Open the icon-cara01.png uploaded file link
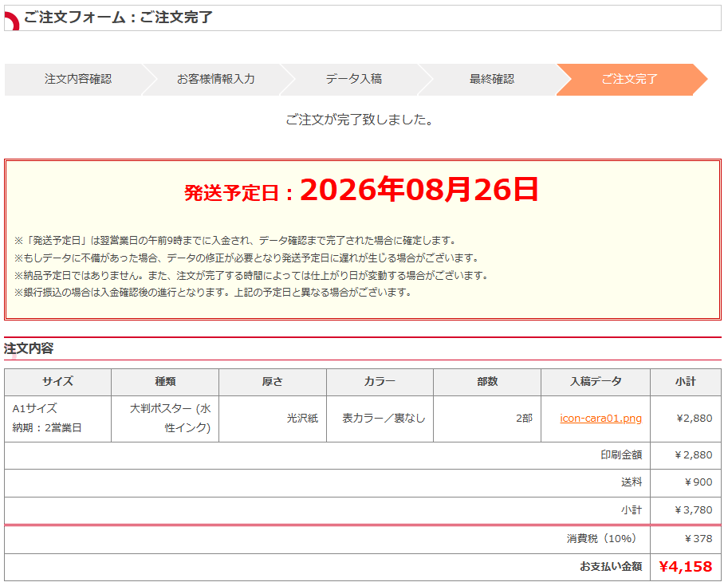 [600, 419]
